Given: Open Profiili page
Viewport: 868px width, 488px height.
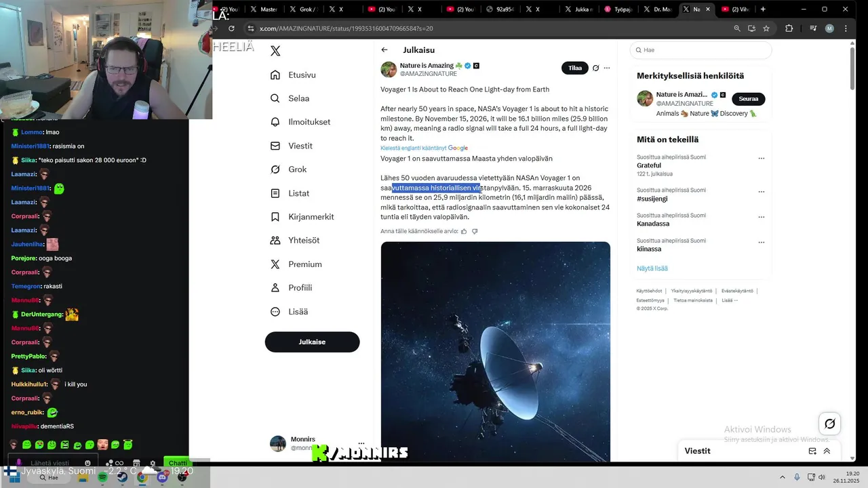Looking at the screenshot, I should coord(291,287).
